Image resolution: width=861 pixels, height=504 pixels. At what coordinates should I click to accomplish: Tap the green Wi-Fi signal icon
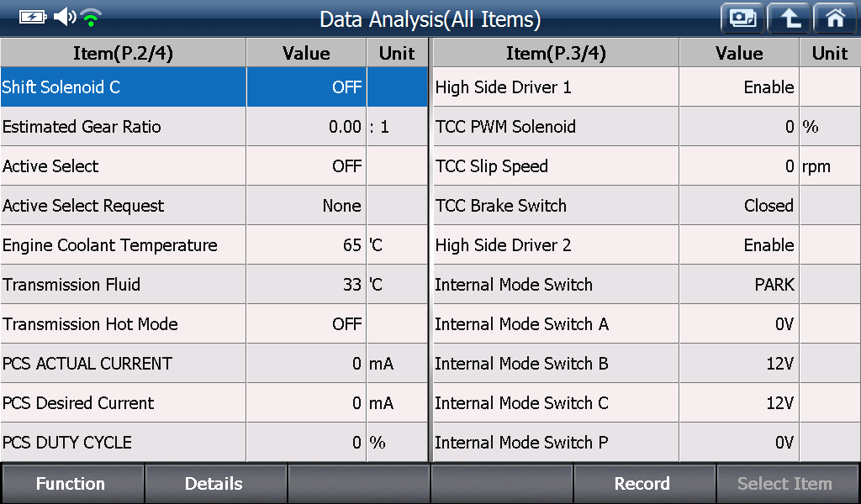[x=91, y=18]
